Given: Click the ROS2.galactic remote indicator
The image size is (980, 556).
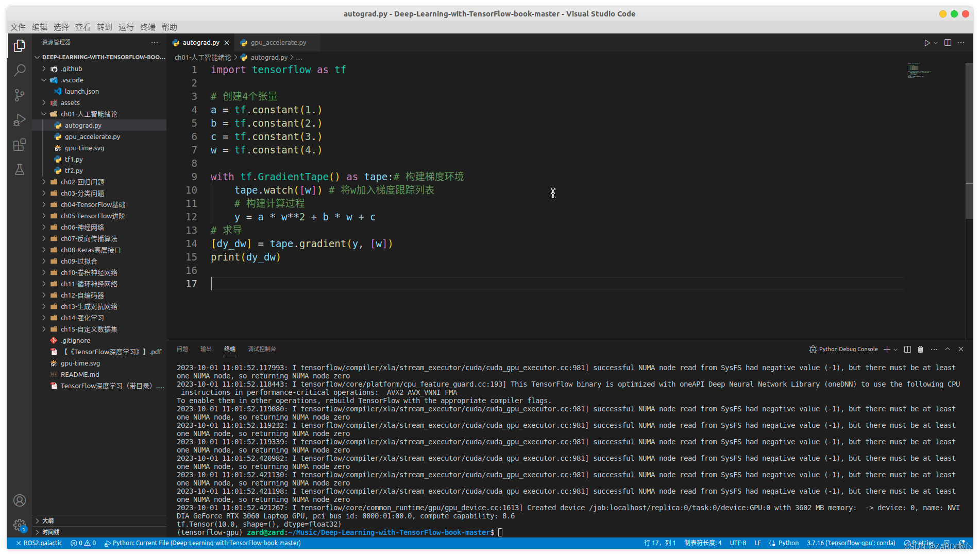Looking at the screenshot, I should [39, 543].
